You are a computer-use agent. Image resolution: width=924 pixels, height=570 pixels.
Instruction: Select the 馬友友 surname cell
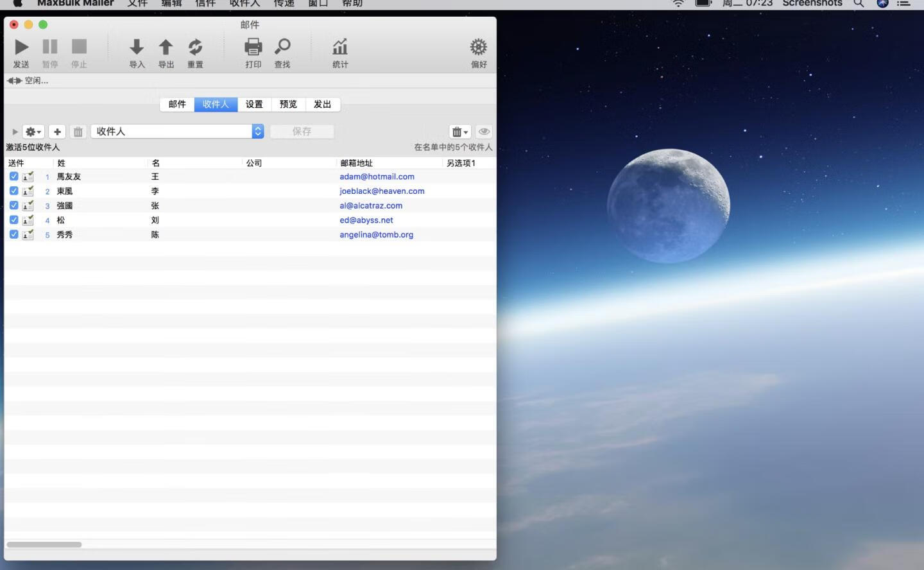[69, 177]
